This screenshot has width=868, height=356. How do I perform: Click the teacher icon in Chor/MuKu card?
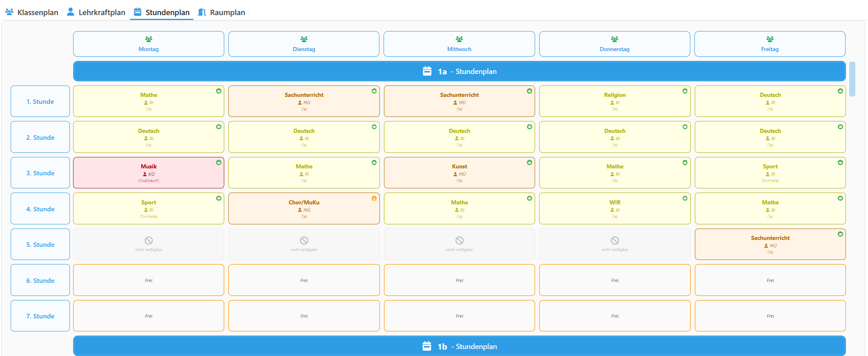[x=300, y=210]
